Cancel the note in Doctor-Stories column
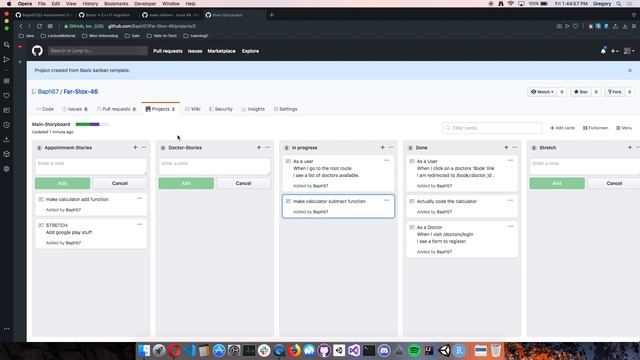 [243, 183]
